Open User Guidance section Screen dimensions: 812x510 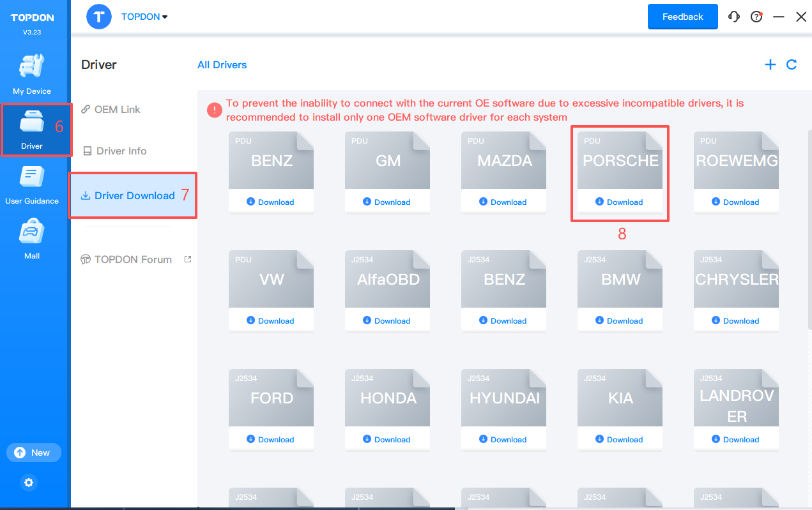(x=32, y=184)
